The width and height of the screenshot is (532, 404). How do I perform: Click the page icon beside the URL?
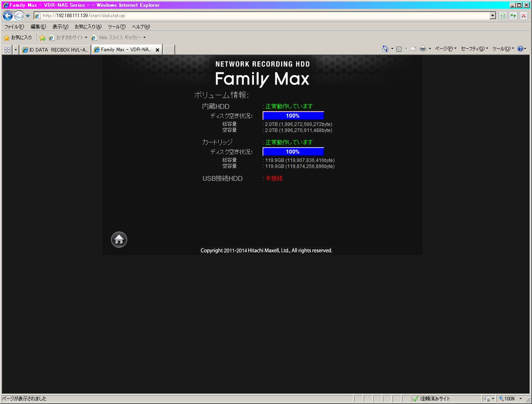38,16
